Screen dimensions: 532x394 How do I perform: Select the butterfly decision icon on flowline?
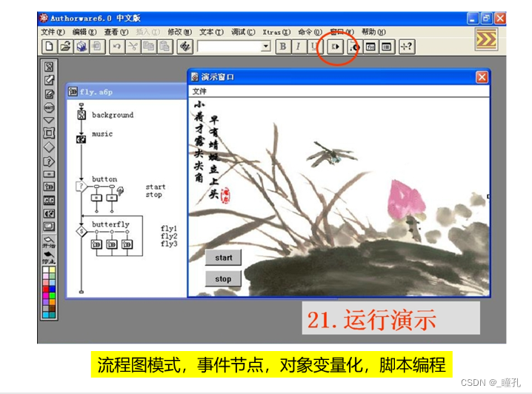click(x=82, y=231)
